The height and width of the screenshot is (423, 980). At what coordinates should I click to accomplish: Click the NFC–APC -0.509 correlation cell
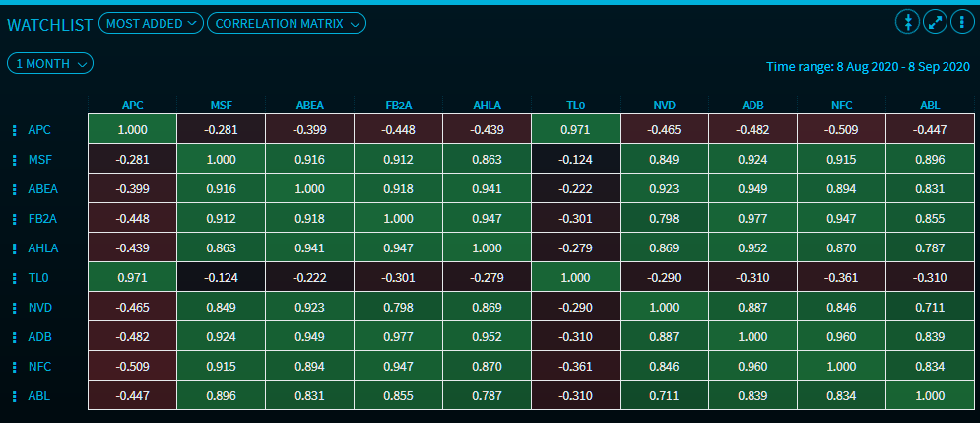tap(132, 367)
